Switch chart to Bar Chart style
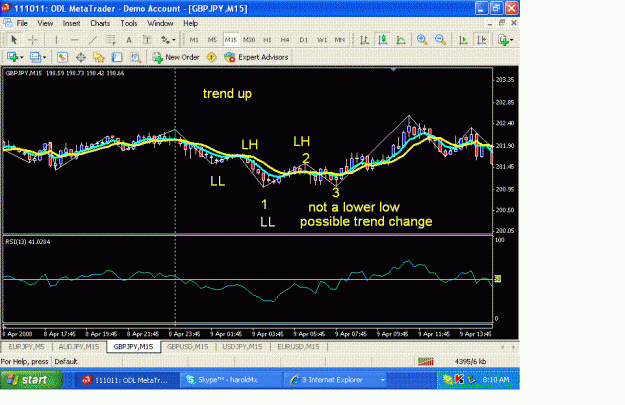 364,40
